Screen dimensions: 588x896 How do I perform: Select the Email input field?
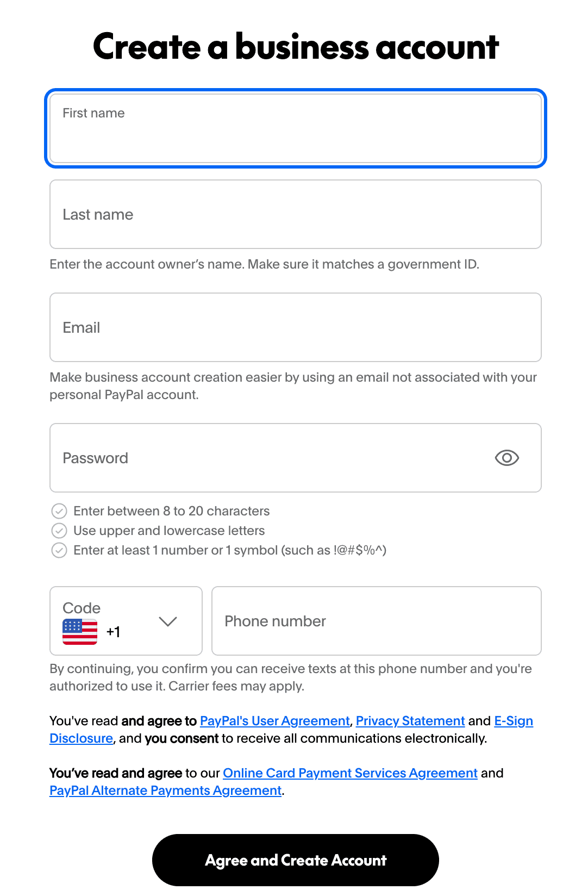[x=296, y=327]
